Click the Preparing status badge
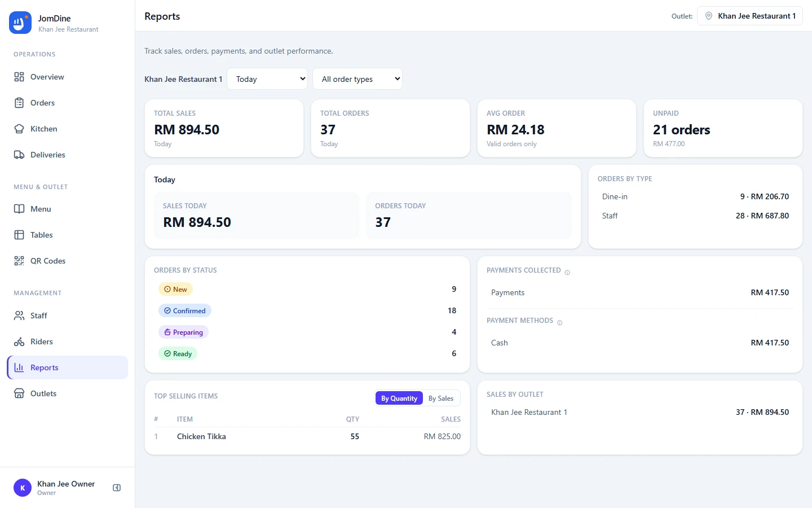 (x=183, y=332)
